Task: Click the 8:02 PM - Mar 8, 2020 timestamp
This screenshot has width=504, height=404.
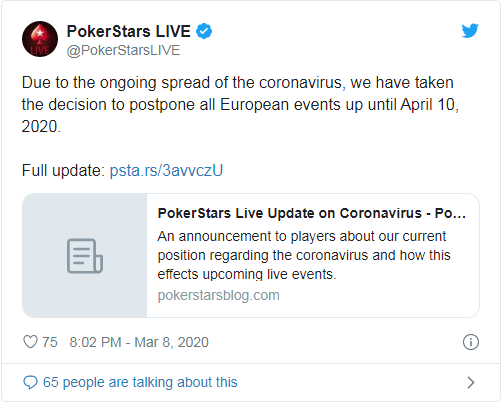Action: click(139, 342)
